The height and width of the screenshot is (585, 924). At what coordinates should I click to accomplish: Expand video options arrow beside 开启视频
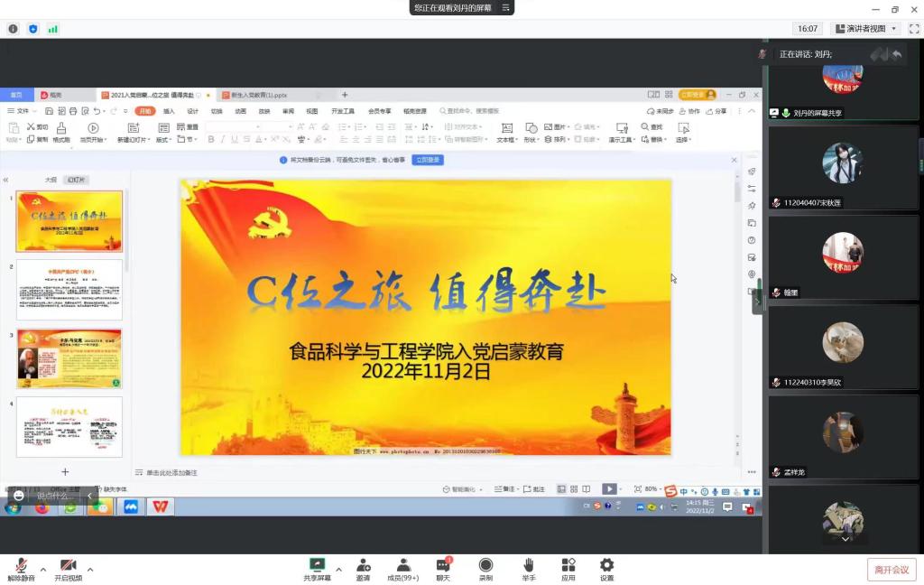tap(90, 570)
